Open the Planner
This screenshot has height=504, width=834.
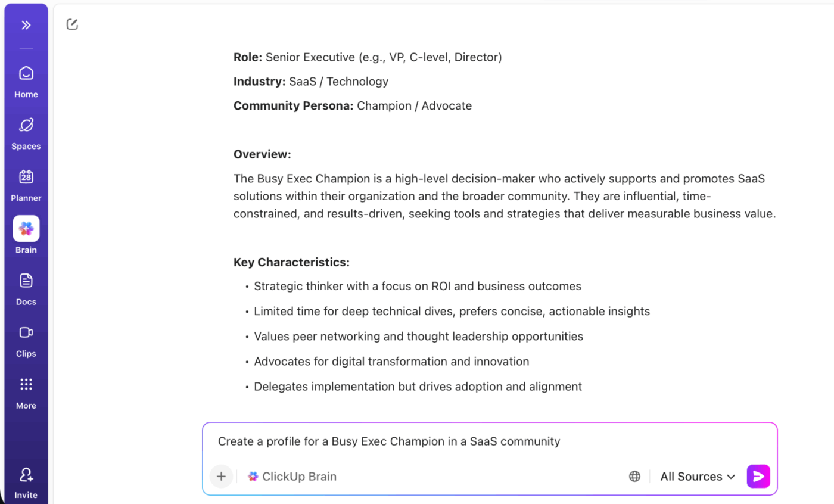pos(26,184)
